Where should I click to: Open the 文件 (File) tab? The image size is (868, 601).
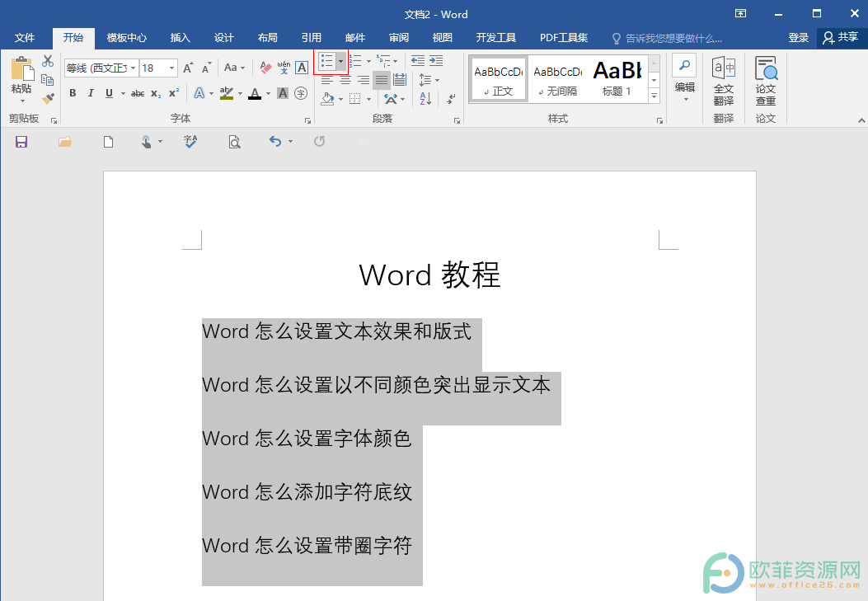coord(25,38)
